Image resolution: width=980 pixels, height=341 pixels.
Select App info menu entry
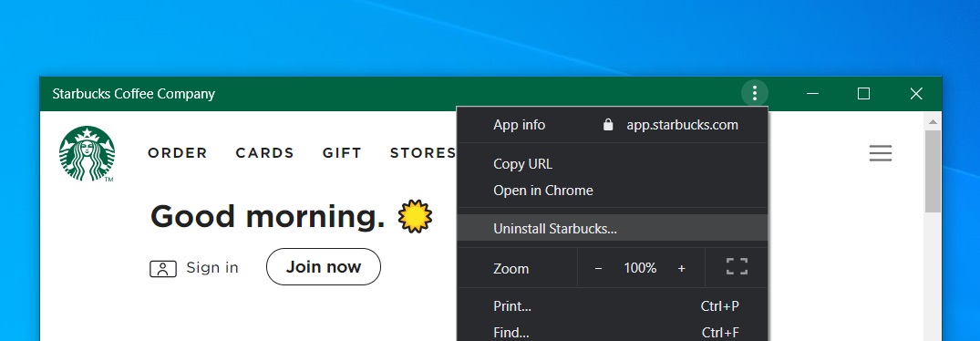coord(520,125)
